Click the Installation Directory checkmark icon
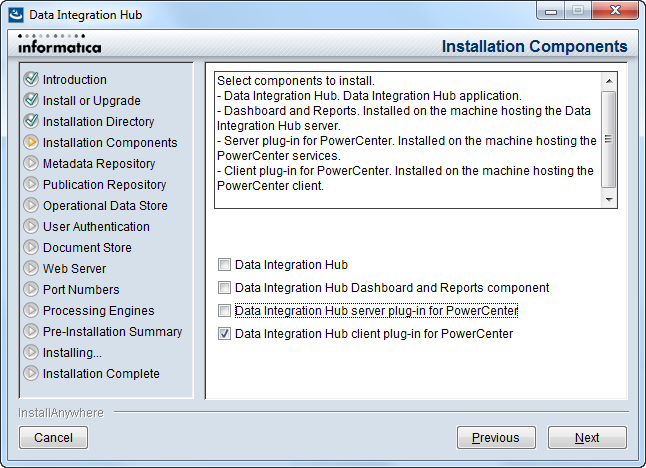Screen dimensions: 646x468 [x=31, y=121]
